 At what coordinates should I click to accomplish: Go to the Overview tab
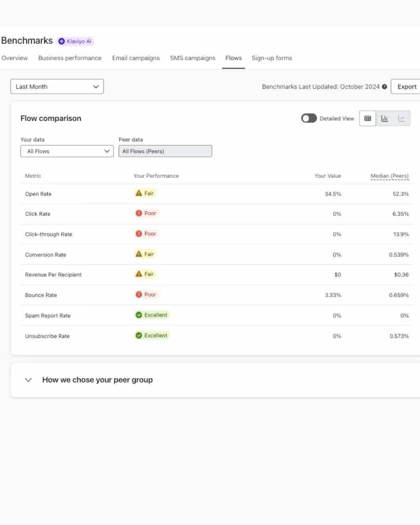pos(15,58)
